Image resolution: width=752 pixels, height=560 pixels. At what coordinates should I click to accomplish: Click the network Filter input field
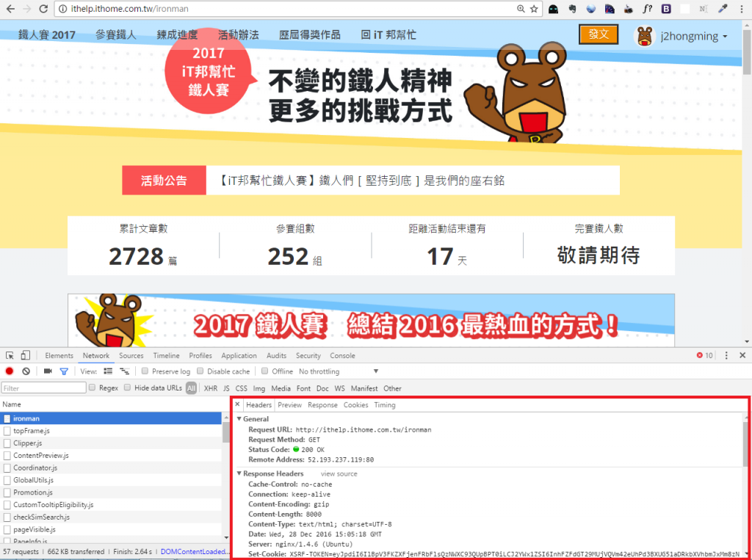tap(43, 388)
